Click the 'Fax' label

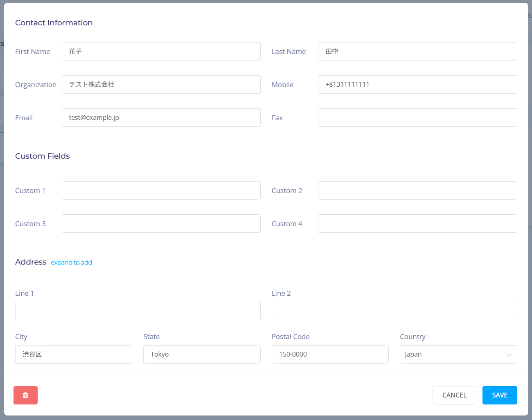pos(277,118)
